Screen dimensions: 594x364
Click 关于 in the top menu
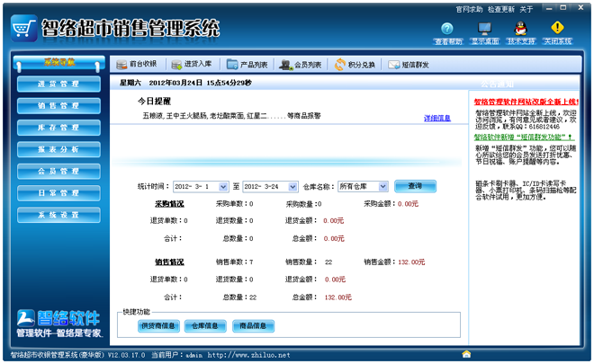526,9
